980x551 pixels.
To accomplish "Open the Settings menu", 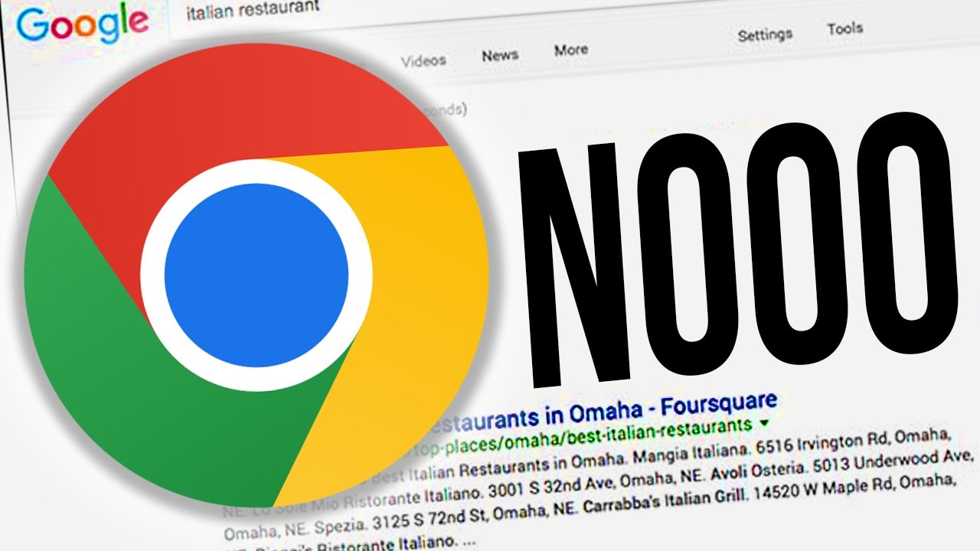I will 765,34.
